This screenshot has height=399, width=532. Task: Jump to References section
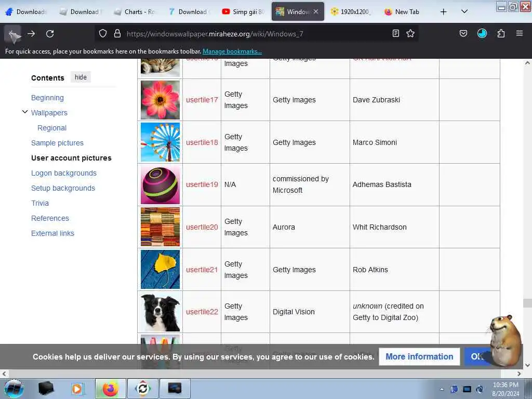[50, 218]
